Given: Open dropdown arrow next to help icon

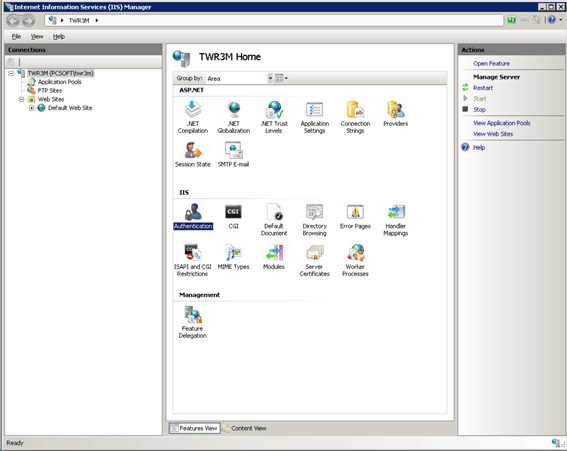Looking at the screenshot, I should coord(561,20).
